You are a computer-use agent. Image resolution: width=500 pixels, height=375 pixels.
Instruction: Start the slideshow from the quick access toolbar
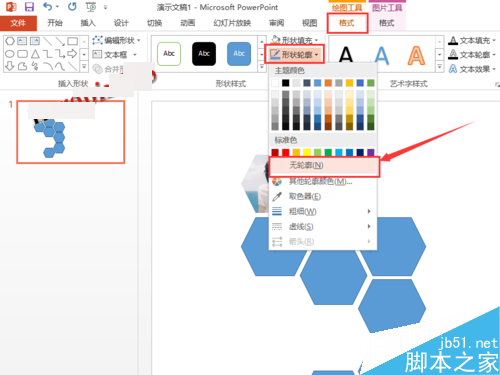click(x=90, y=7)
